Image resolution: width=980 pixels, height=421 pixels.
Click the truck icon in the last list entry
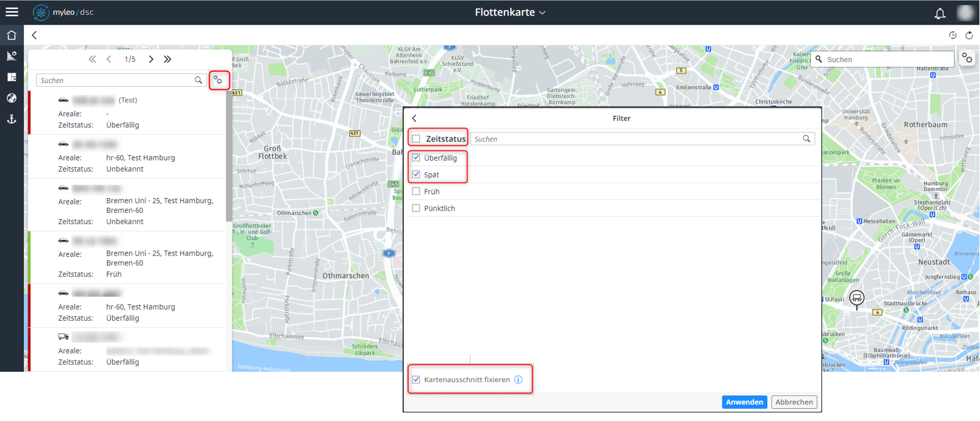coord(63,337)
